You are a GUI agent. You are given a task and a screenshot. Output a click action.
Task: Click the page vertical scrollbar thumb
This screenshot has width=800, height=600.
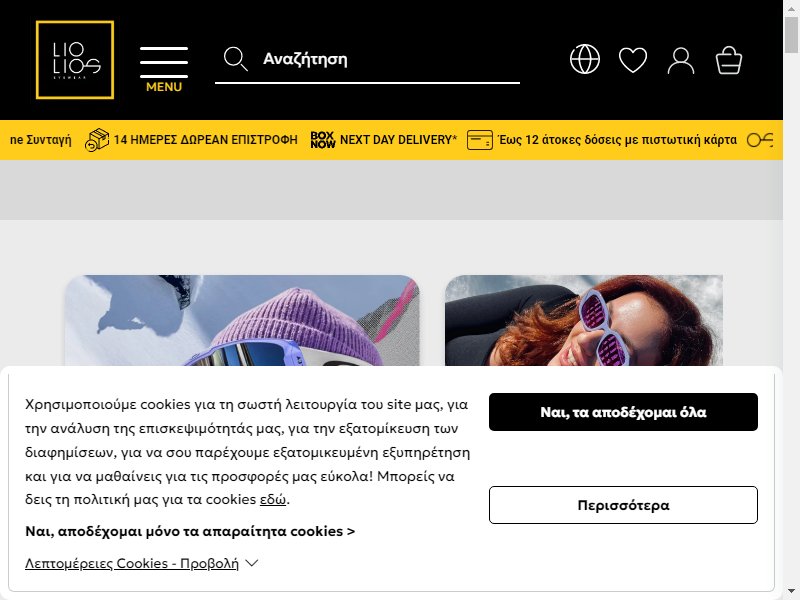click(791, 35)
